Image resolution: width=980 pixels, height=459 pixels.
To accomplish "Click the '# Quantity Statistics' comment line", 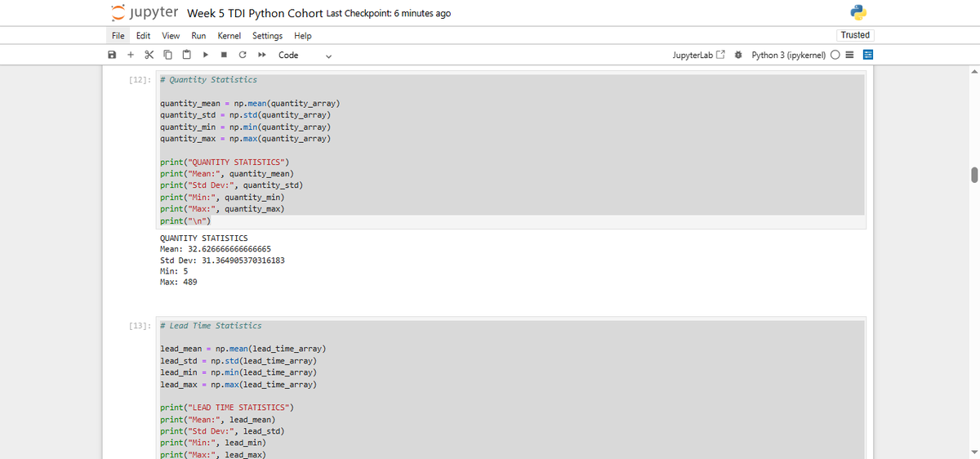I will click(208, 80).
